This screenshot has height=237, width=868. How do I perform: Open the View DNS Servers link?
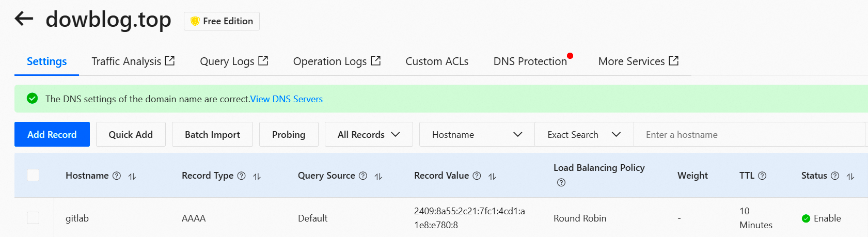tap(287, 99)
